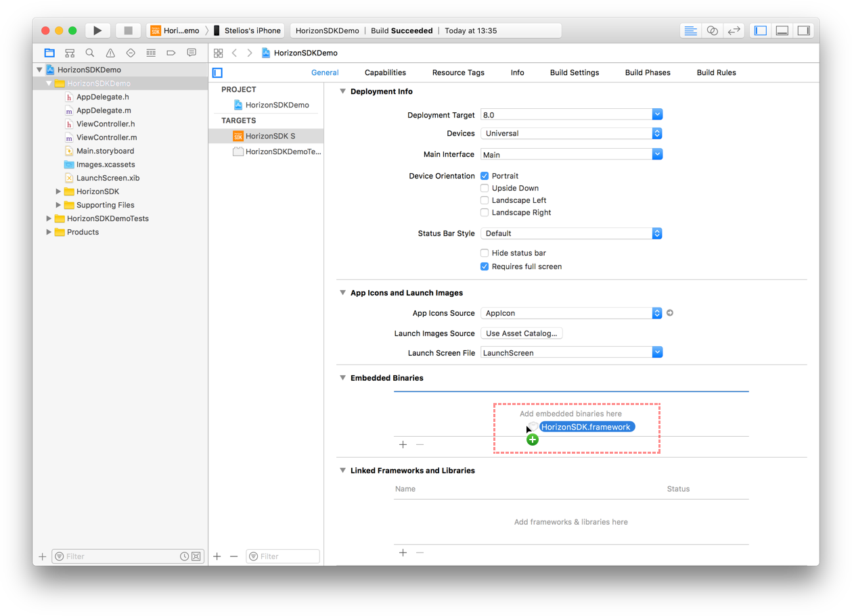Viewport: 852px width, 616px height.
Task: Enable Landscape Left orientation
Action: (x=485, y=200)
